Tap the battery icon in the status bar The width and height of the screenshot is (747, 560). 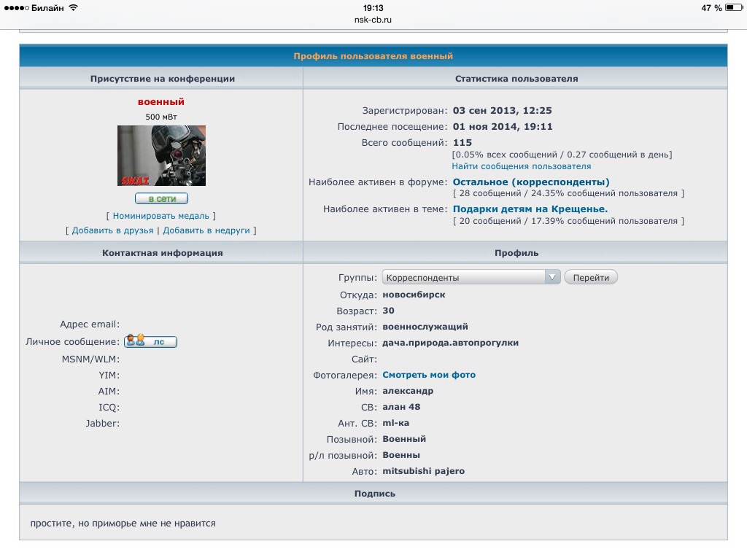(x=733, y=8)
